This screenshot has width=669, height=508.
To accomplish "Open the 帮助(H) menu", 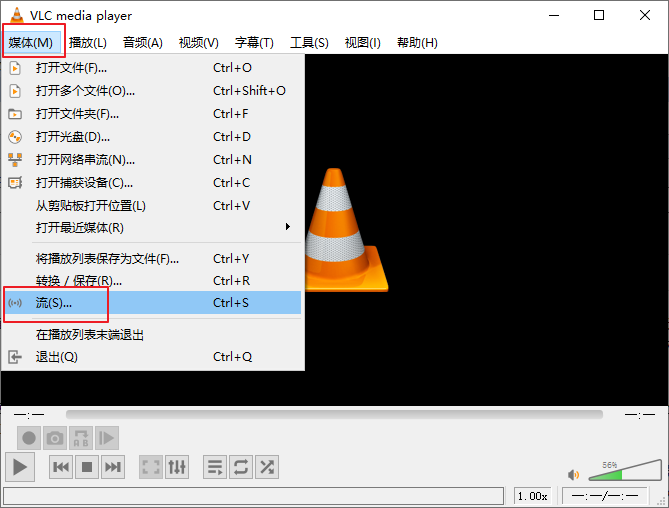I will (417, 43).
